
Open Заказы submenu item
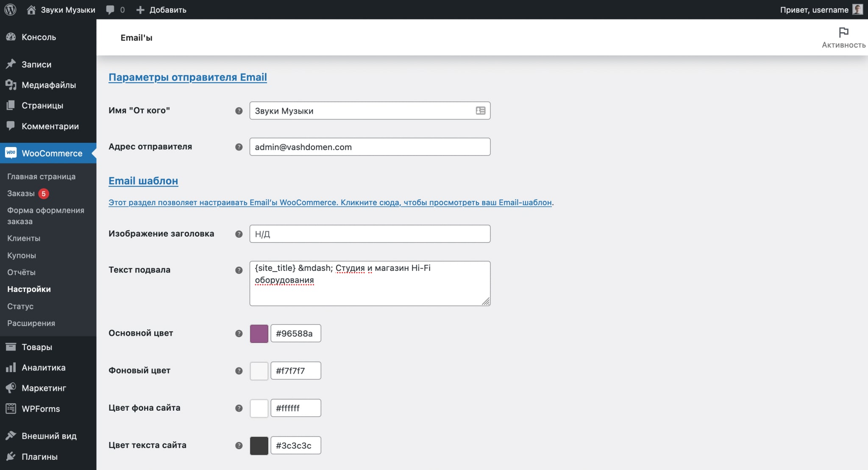21,193
